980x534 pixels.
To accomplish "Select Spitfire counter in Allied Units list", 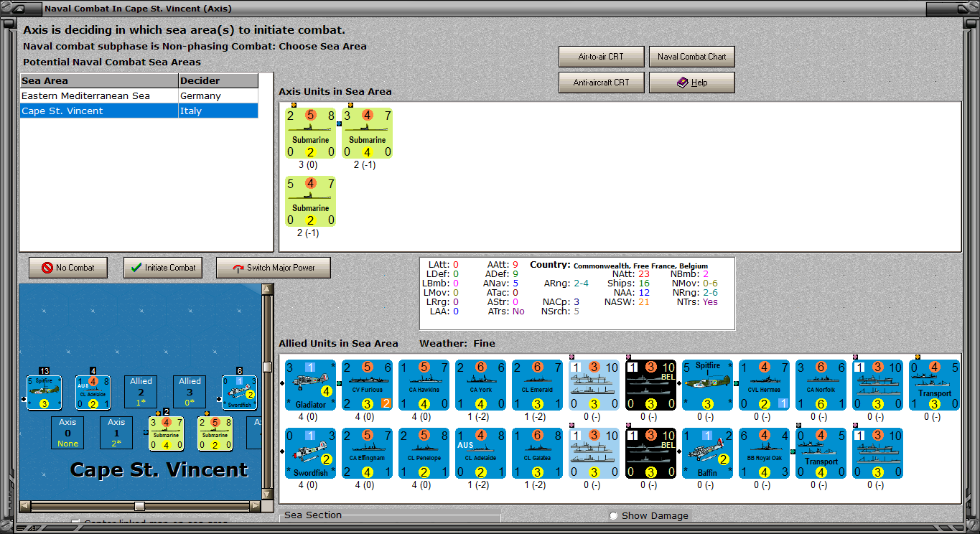I will click(707, 385).
